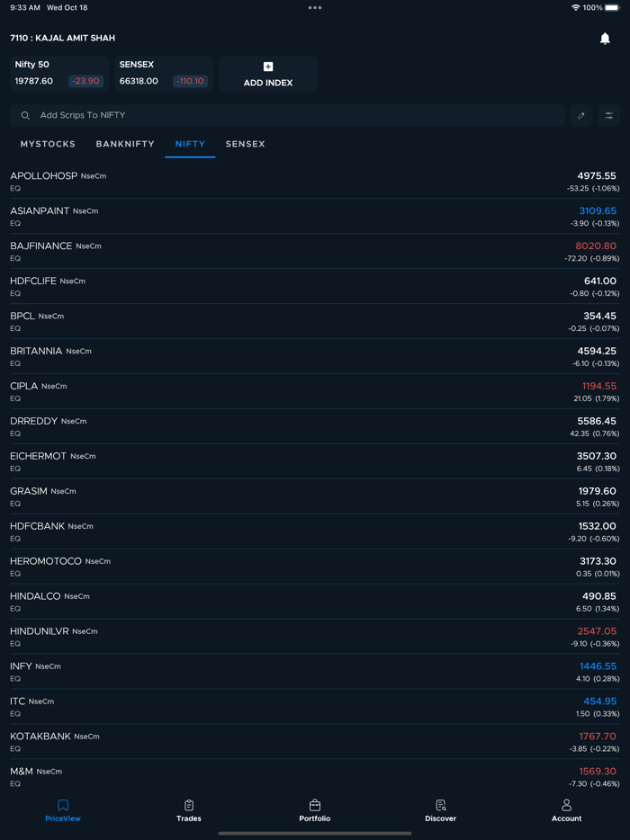Viewport: 630px width, 840px height.
Task: Tap the edit pencil icon
Action: coord(581,116)
